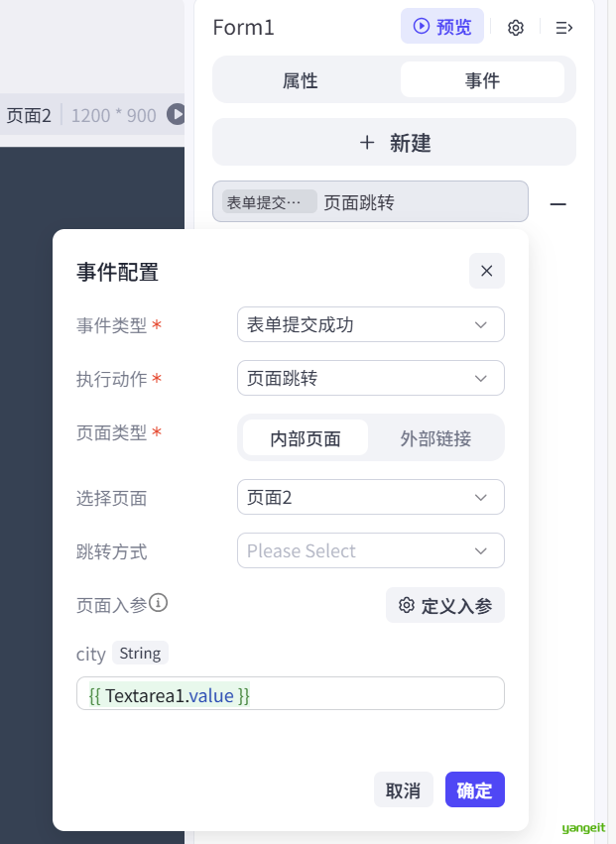
Task: Cancel with the 取消 button
Action: coord(403,789)
